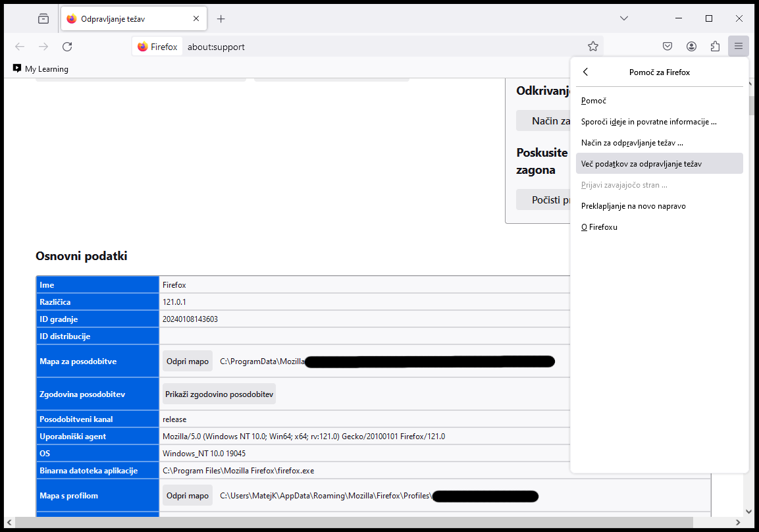The width and height of the screenshot is (759, 532).
Task: Click Prikaži zgodovino posodobitev button
Action: click(x=219, y=394)
